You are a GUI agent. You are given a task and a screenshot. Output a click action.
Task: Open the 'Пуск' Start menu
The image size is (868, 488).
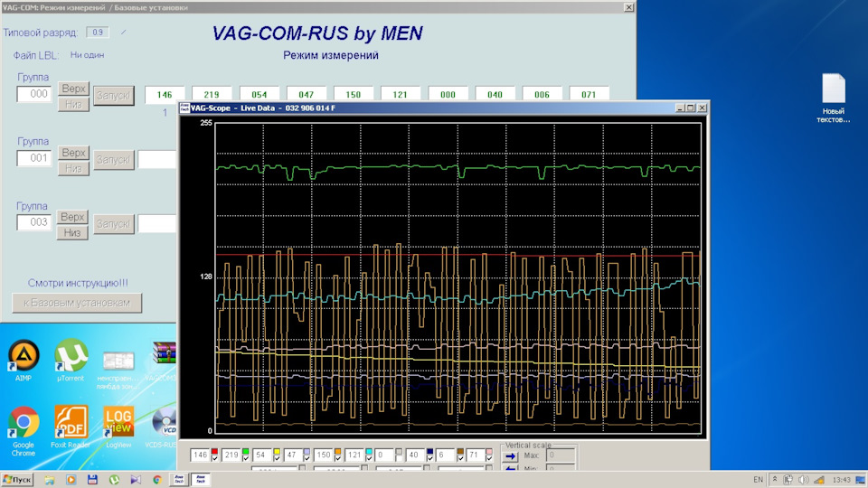[17, 480]
